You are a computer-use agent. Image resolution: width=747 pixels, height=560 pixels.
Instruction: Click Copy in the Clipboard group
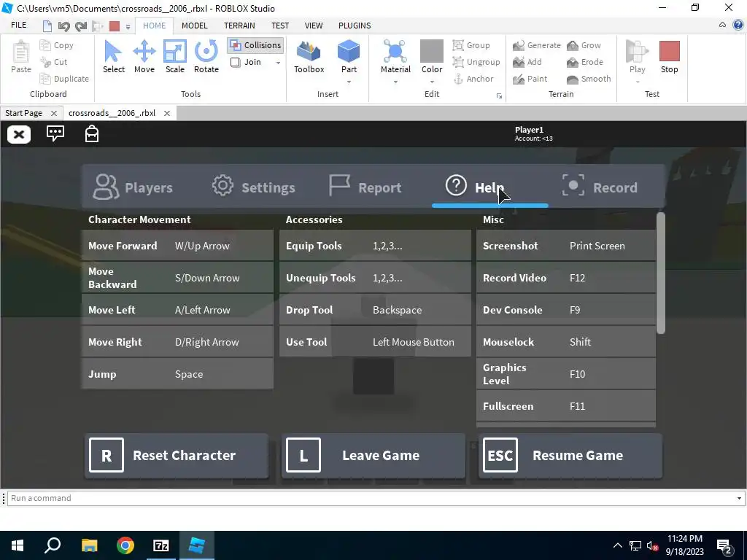click(x=57, y=45)
